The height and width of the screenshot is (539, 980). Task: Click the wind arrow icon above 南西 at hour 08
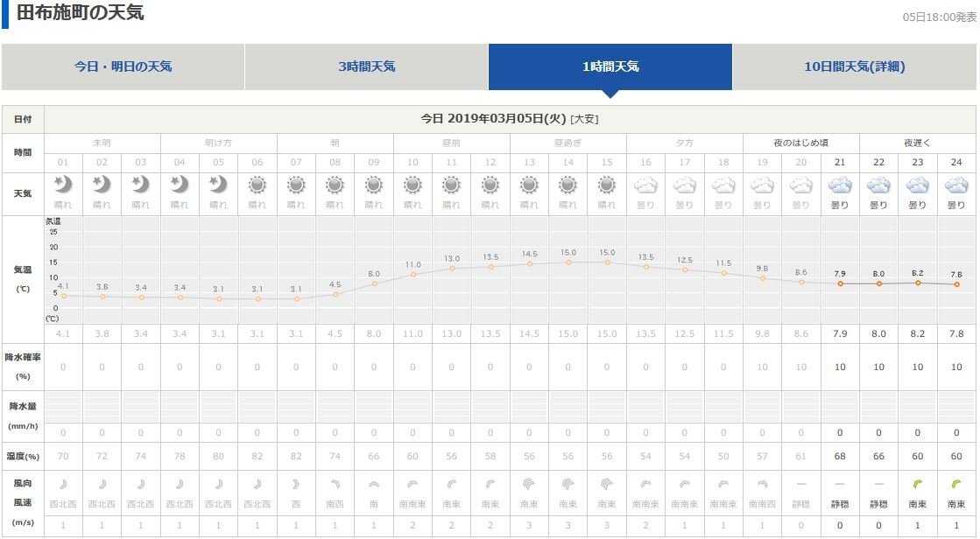pyautogui.click(x=335, y=484)
